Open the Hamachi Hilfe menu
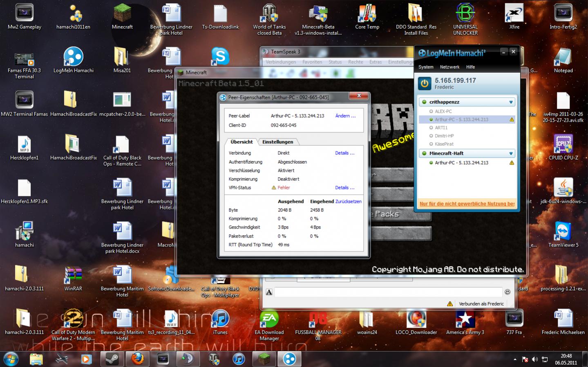 (x=470, y=67)
